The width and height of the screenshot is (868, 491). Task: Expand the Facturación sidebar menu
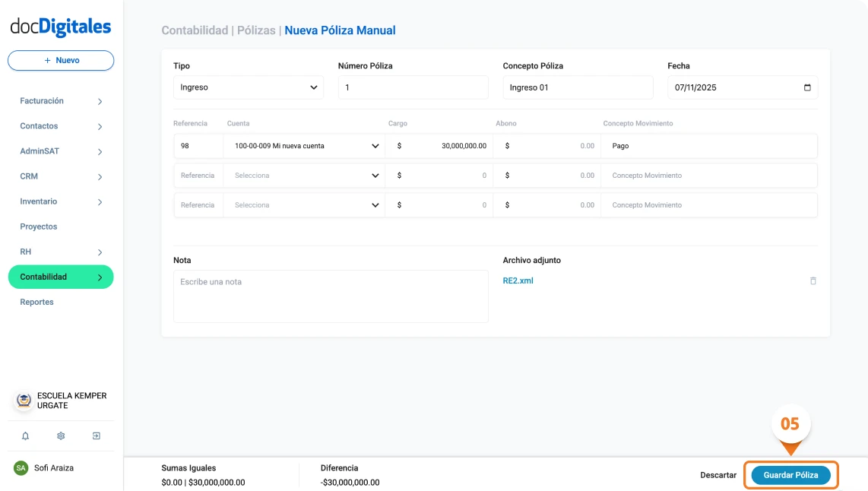coord(61,101)
